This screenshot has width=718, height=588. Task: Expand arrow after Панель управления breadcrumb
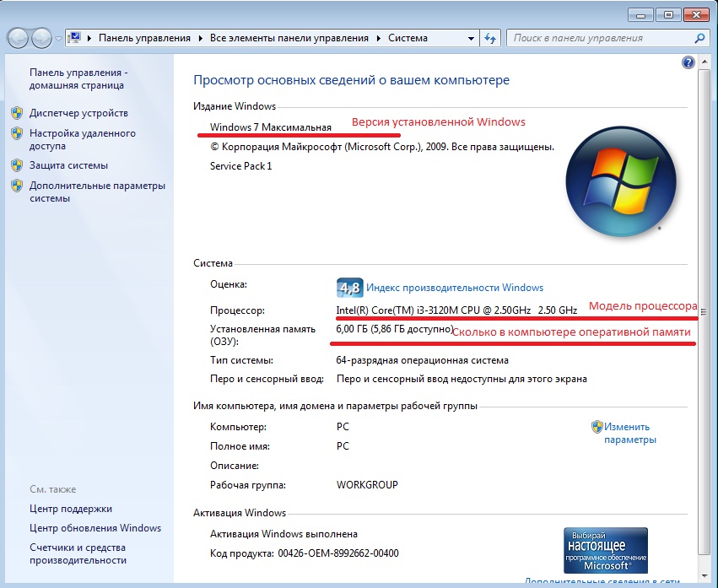pyautogui.click(x=200, y=39)
